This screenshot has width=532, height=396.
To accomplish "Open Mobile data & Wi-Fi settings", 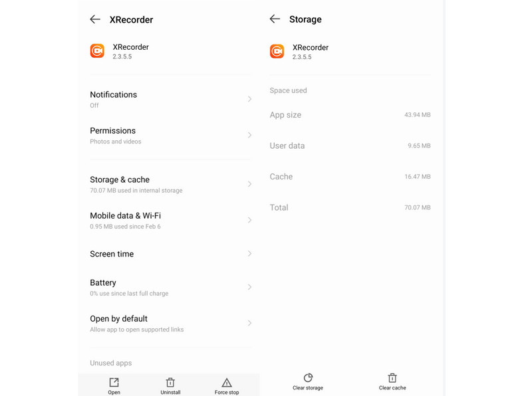I will (x=171, y=220).
